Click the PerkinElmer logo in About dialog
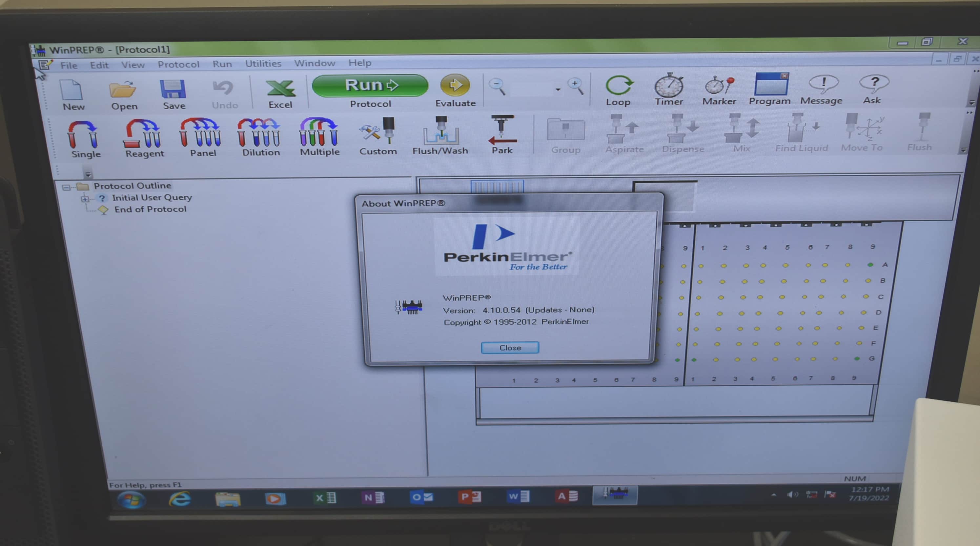The width and height of the screenshot is (980, 546). (x=507, y=246)
